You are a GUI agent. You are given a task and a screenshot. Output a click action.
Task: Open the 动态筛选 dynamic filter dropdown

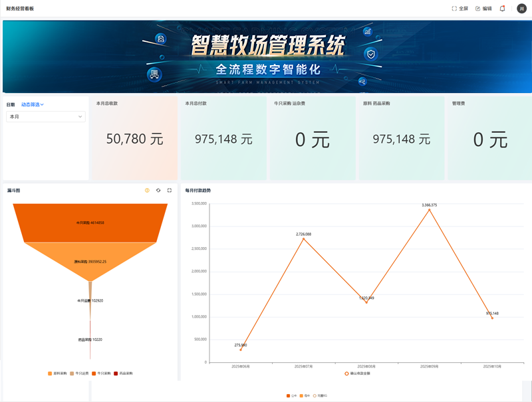pyautogui.click(x=33, y=104)
